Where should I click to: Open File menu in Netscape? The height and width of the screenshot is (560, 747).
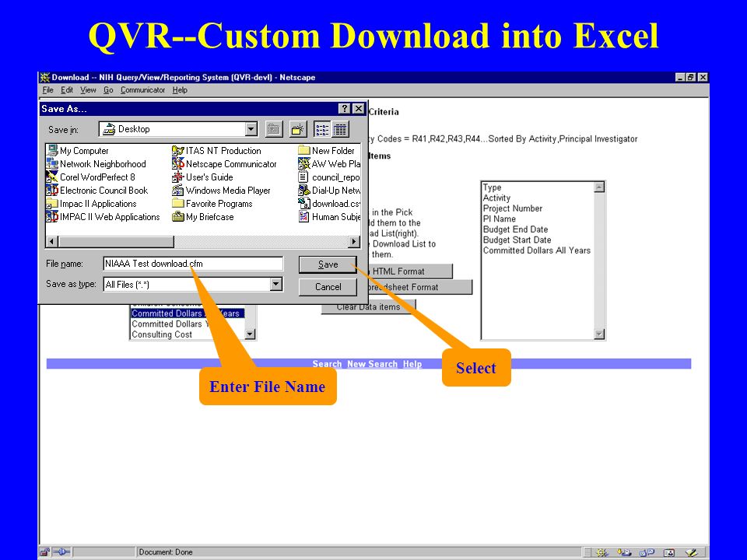47,90
